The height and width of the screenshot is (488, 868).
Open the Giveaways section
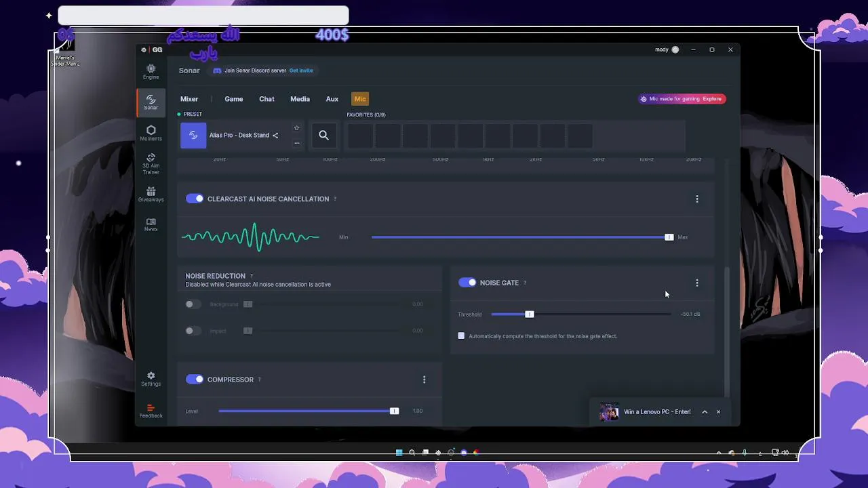151,195
